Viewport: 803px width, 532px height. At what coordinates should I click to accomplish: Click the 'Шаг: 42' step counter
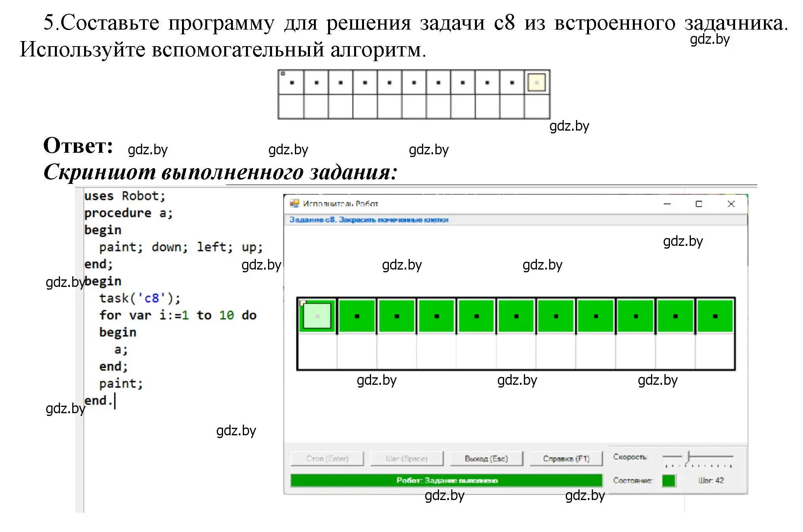tap(711, 480)
